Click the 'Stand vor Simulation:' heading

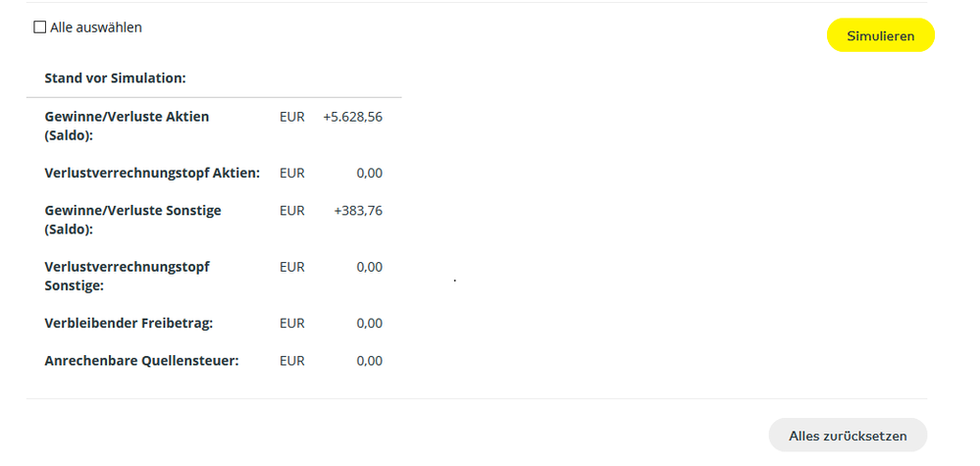tap(115, 78)
